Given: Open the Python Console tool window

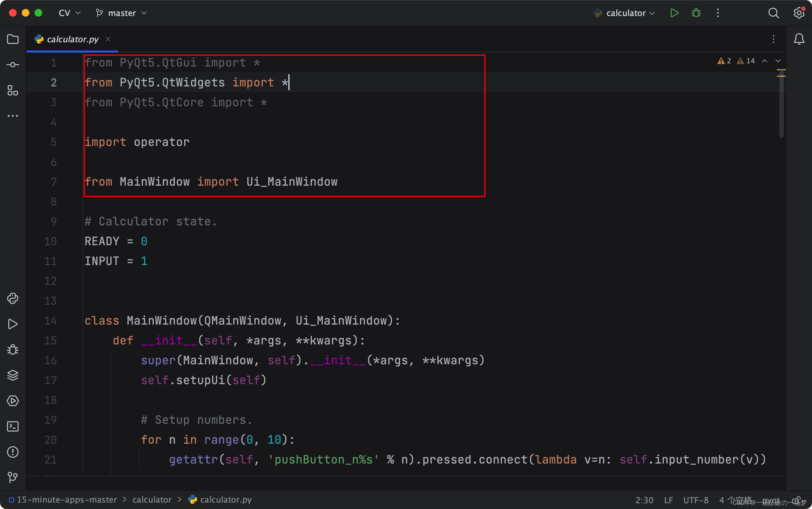Looking at the screenshot, I should click(13, 299).
